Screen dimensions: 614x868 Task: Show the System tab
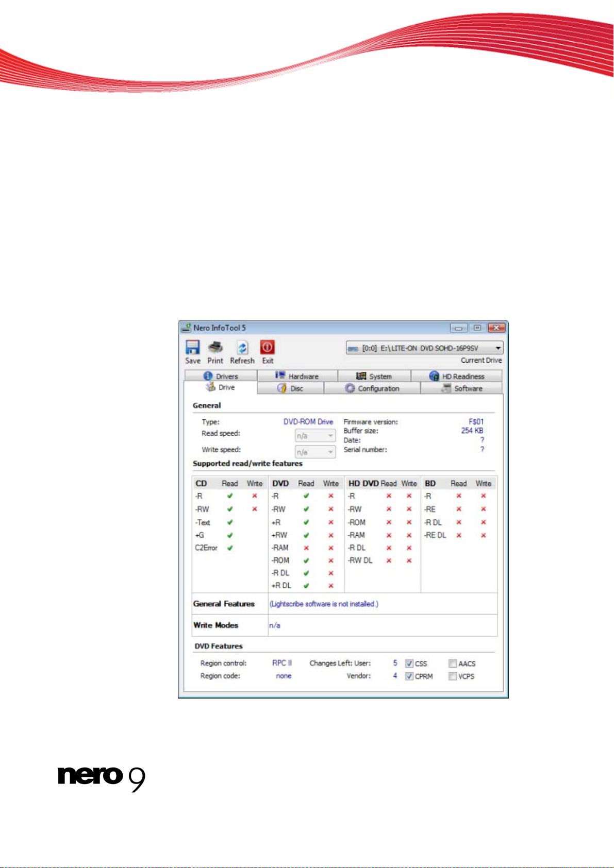tap(374, 377)
